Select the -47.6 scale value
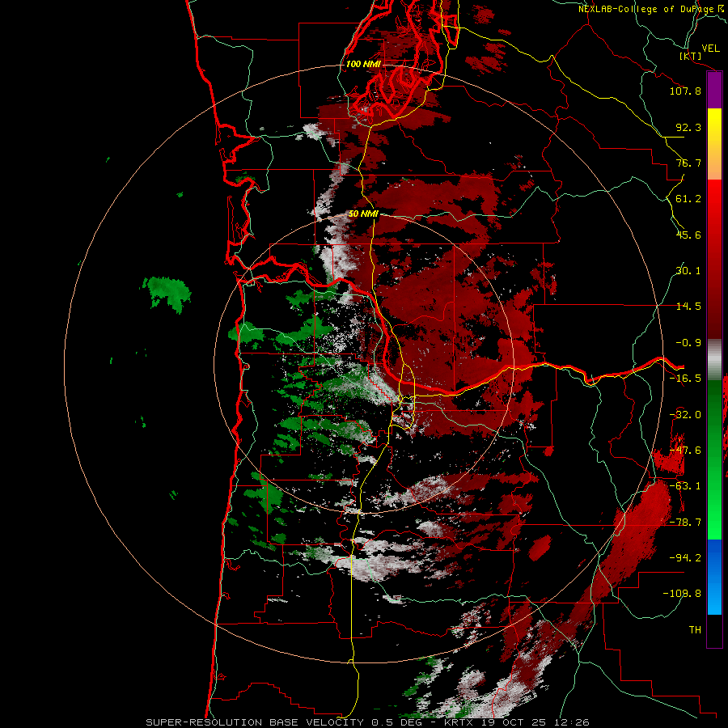Screen dimensions: 728x728 click(685, 451)
